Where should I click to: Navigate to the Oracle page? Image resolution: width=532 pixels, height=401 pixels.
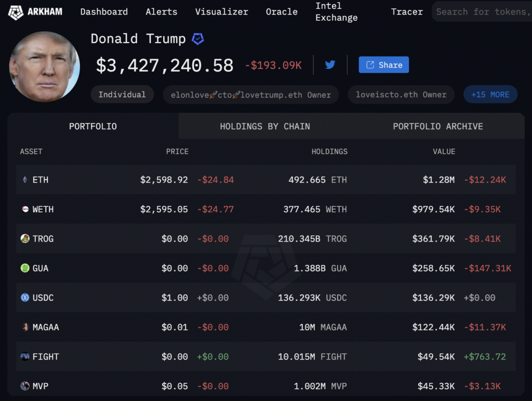pos(282,12)
